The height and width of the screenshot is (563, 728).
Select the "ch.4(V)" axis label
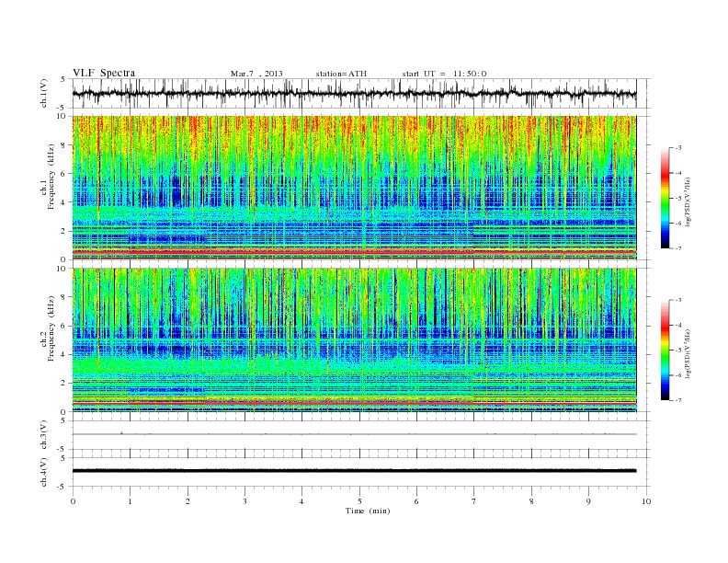coord(44,472)
